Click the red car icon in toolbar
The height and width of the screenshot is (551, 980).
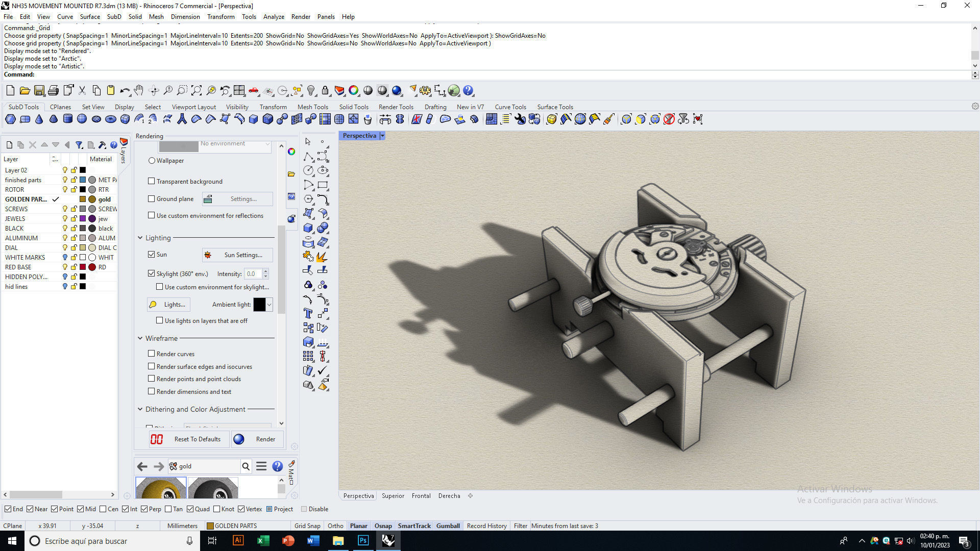pos(254,91)
